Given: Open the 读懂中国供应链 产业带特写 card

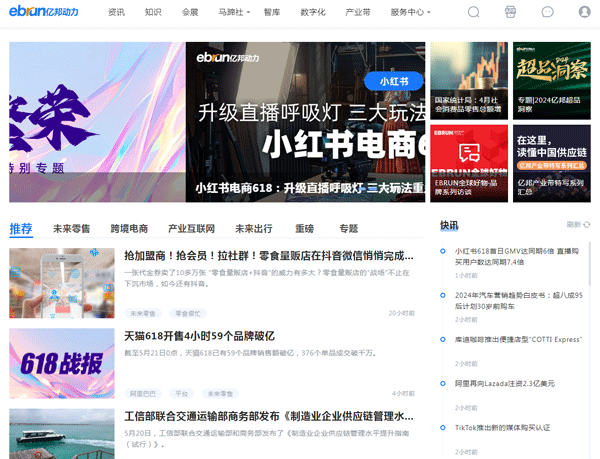Looking at the screenshot, I should (x=552, y=163).
